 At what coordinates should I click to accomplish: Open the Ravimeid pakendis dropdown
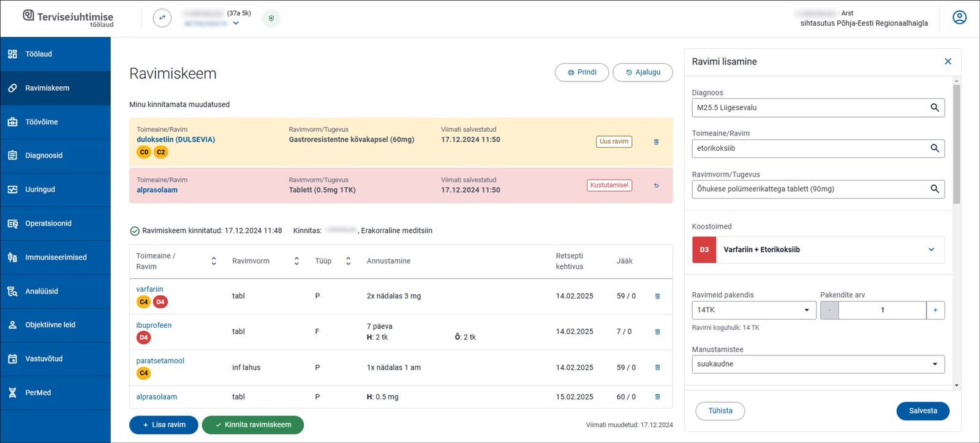(x=753, y=310)
